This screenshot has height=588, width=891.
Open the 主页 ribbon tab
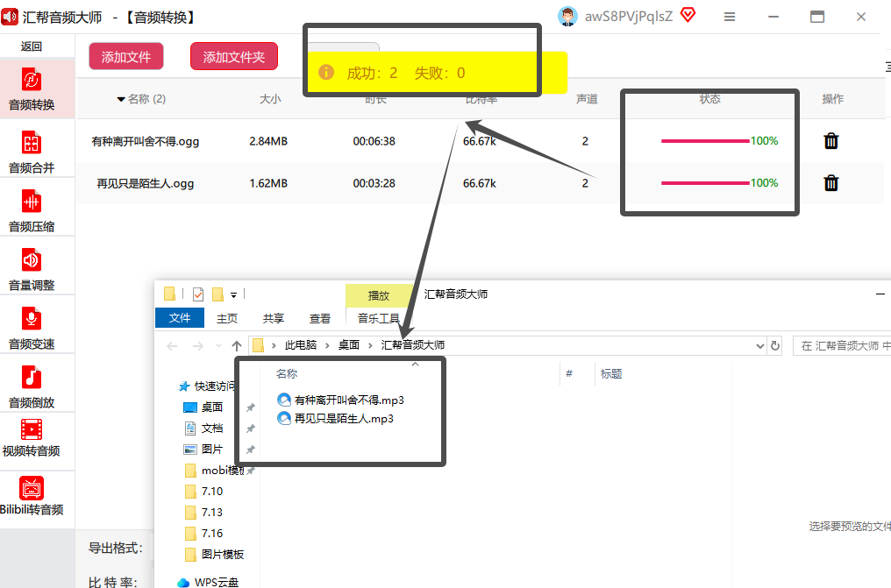coord(227,318)
